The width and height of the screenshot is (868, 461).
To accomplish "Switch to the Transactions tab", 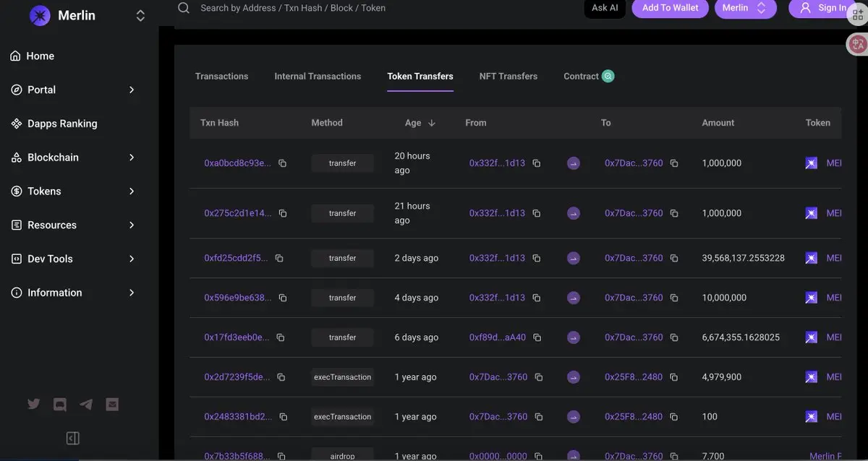I will coord(221,76).
